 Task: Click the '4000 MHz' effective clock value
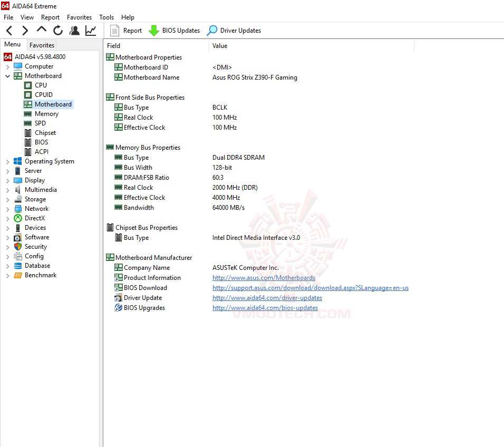(226, 198)
